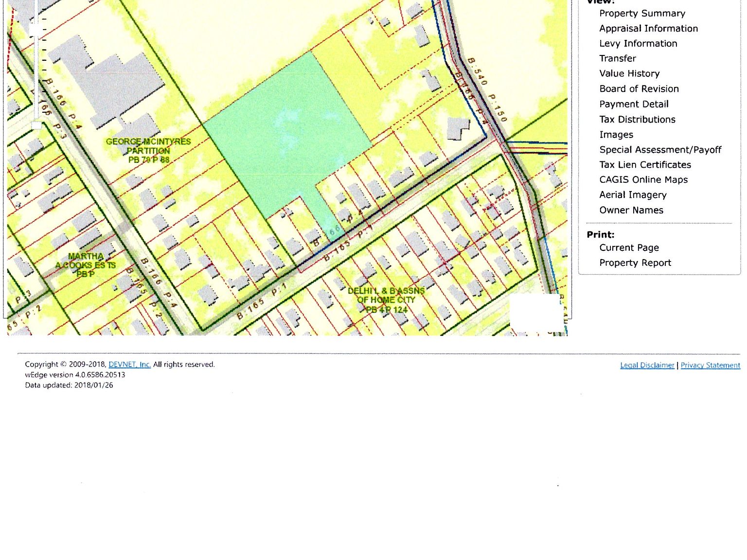The image size is (747, 560).
Task: Show Value History
Action: tap(629, 73)
